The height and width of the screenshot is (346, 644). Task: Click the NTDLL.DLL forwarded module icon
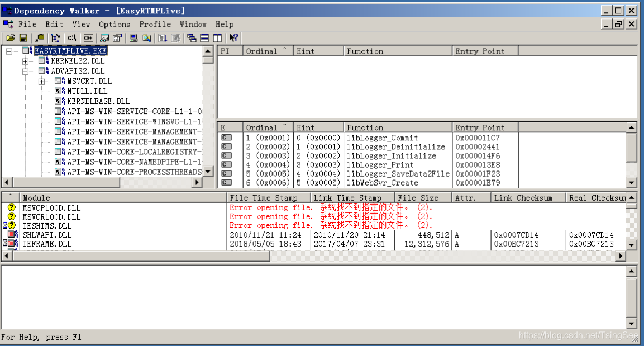(60, 91)
